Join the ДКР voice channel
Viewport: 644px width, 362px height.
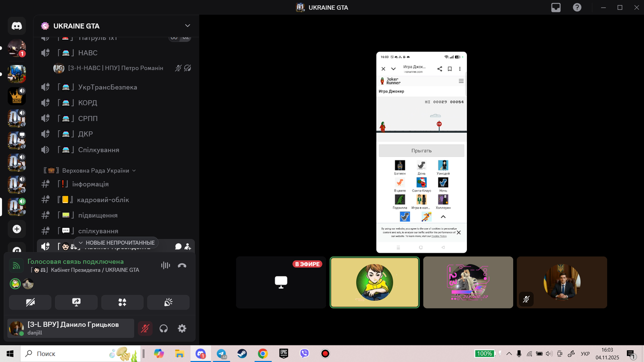pyautogui.click(x=116, y=134)
